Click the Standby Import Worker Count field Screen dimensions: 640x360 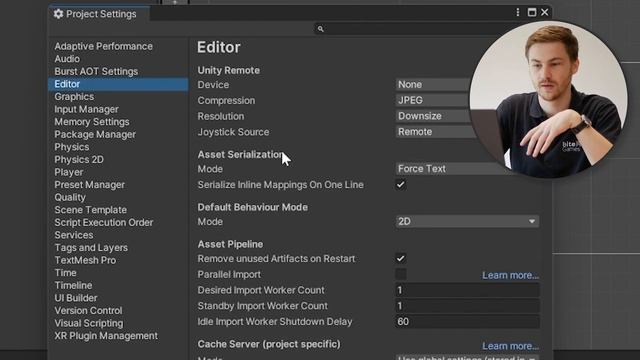[x=467, y=306]
